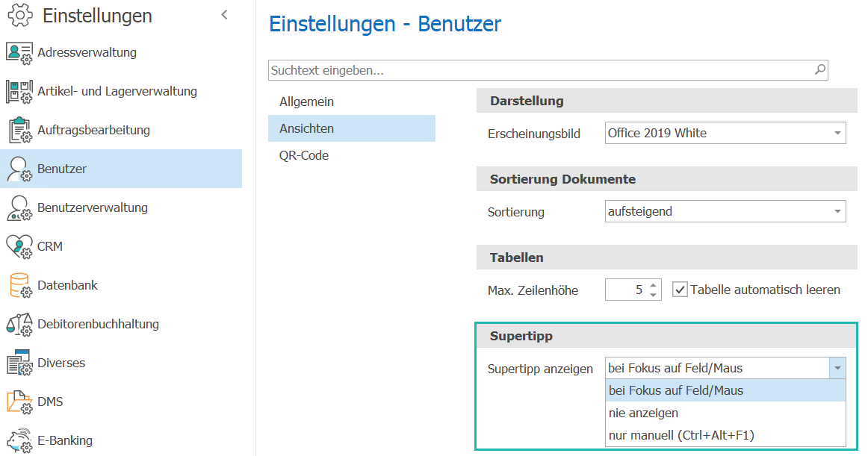Open Auftragsbearbeitung settings

click(121, 130)
